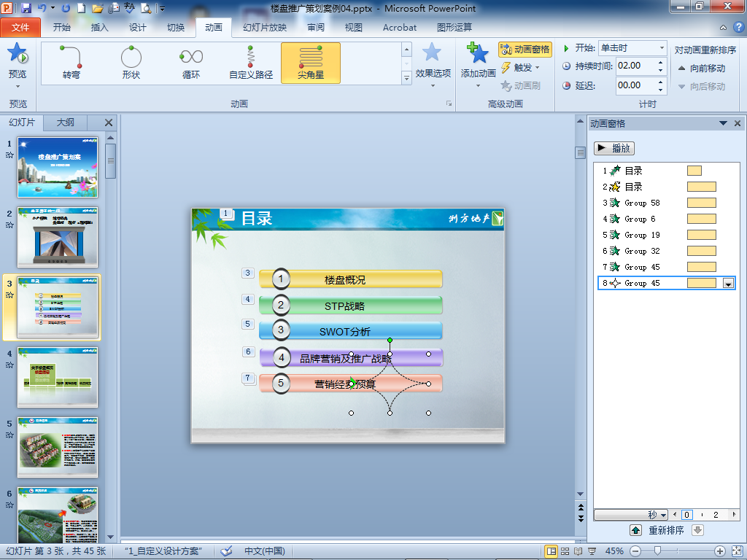Viewport: 747px width, 560px height.
Task: Increase 持续时间 with up spinner
Action: [661, 62]
